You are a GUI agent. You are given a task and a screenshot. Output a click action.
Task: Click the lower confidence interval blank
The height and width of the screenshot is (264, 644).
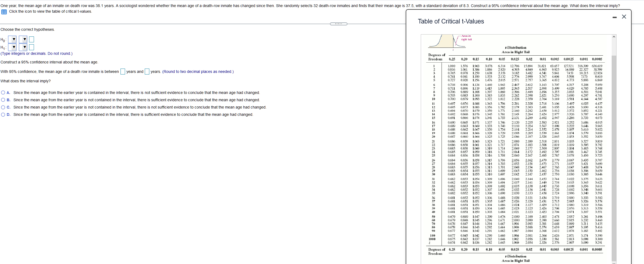tap(123, 72)
